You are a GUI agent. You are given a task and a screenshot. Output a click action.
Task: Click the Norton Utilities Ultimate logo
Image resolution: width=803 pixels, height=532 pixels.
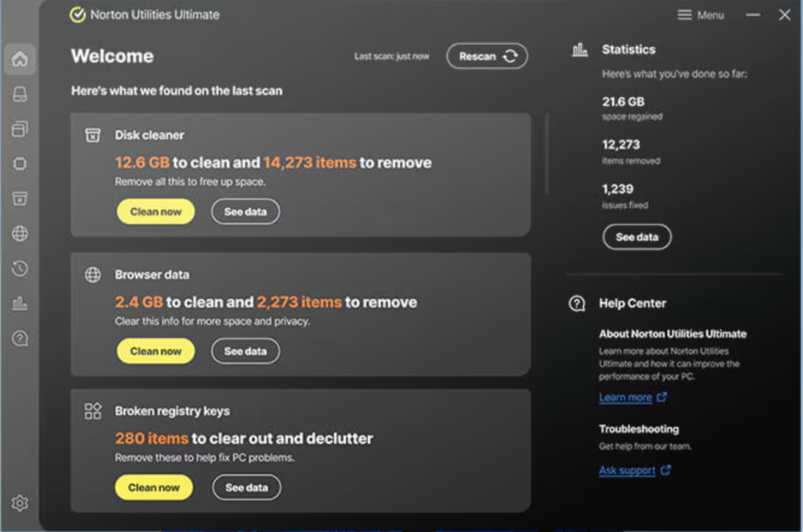click(x=80, y=13)
